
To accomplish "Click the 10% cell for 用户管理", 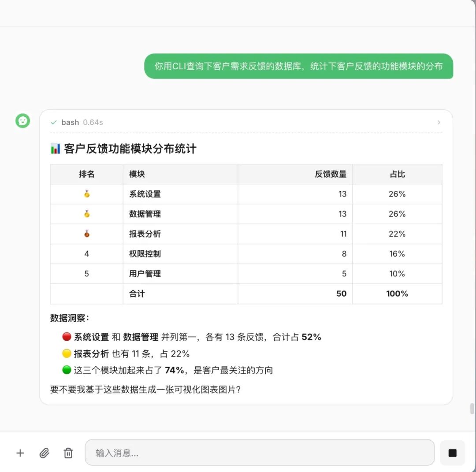I will point(397,274).
